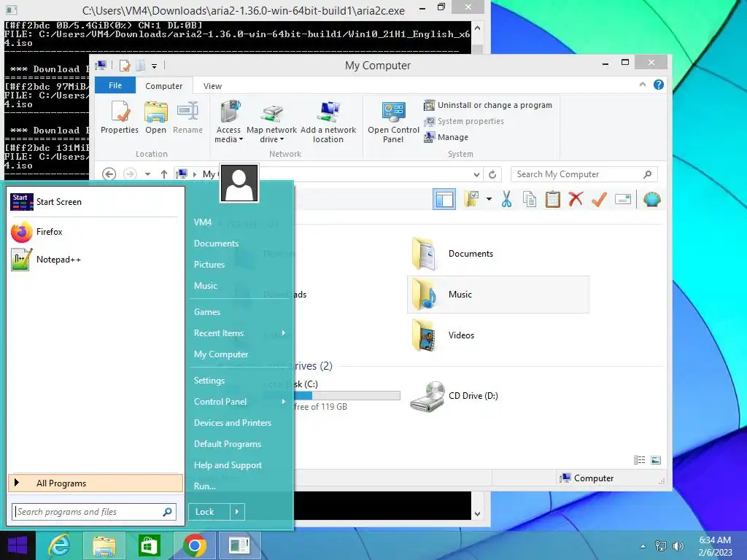Screen dimensions: 747x560
Task: Open Start Screen from the start menu
Action: pos(94,202)
